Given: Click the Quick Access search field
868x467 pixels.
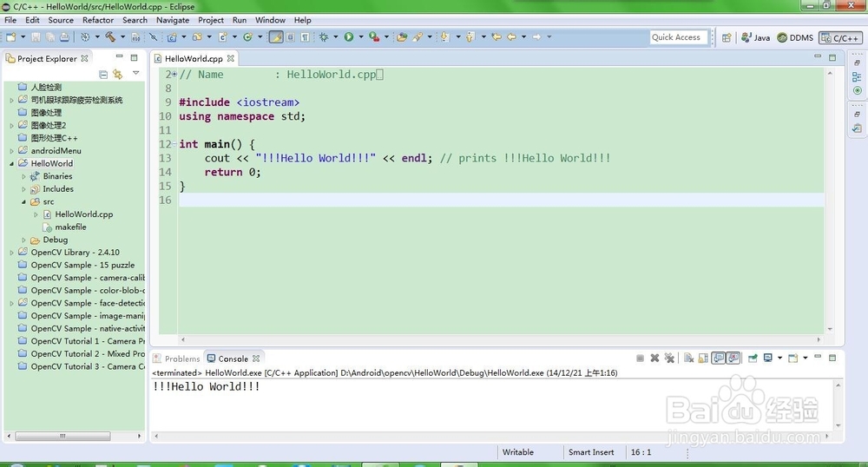Looking at the screenshot, I should coord(680,37).
